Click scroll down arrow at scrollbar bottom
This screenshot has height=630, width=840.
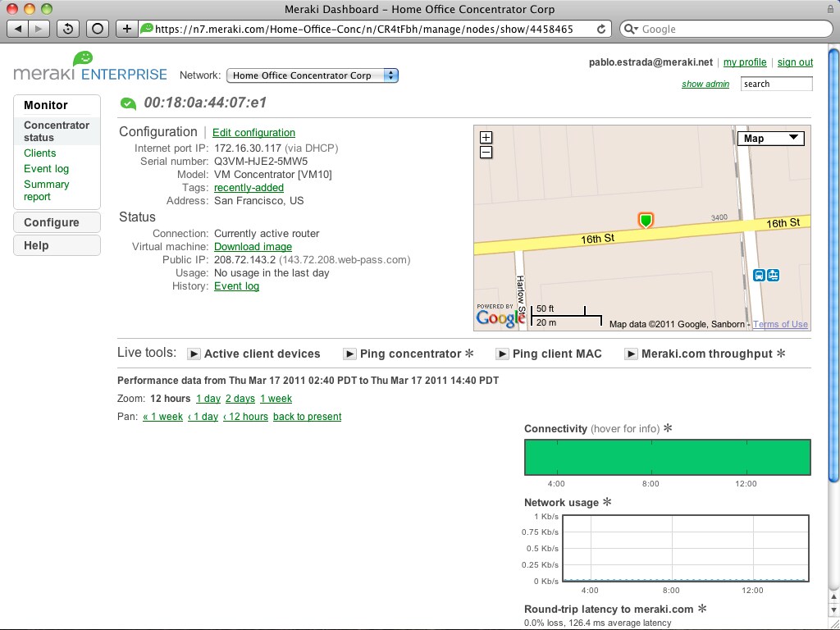tap(833, 609)
